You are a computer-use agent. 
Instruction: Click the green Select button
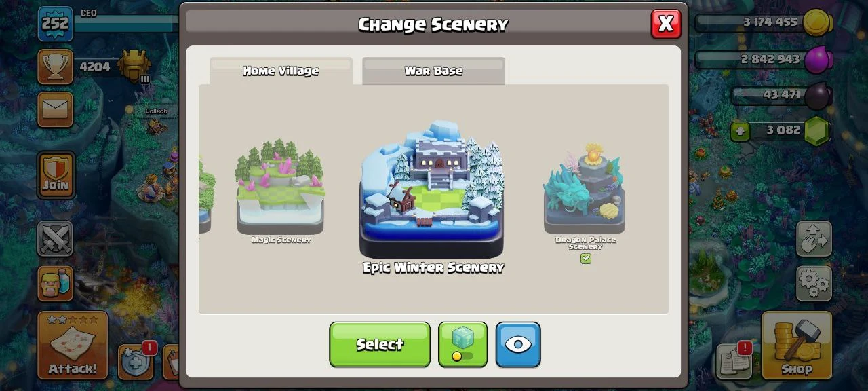point(380,345)
